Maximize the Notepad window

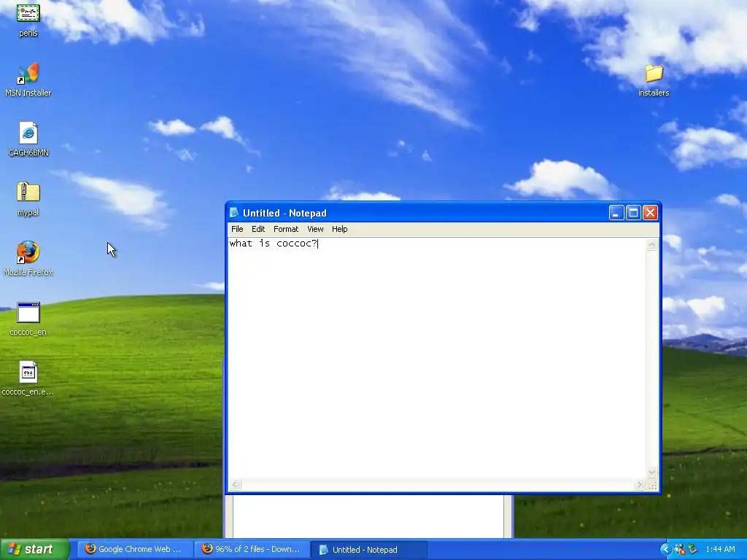[x=633, y=212]
